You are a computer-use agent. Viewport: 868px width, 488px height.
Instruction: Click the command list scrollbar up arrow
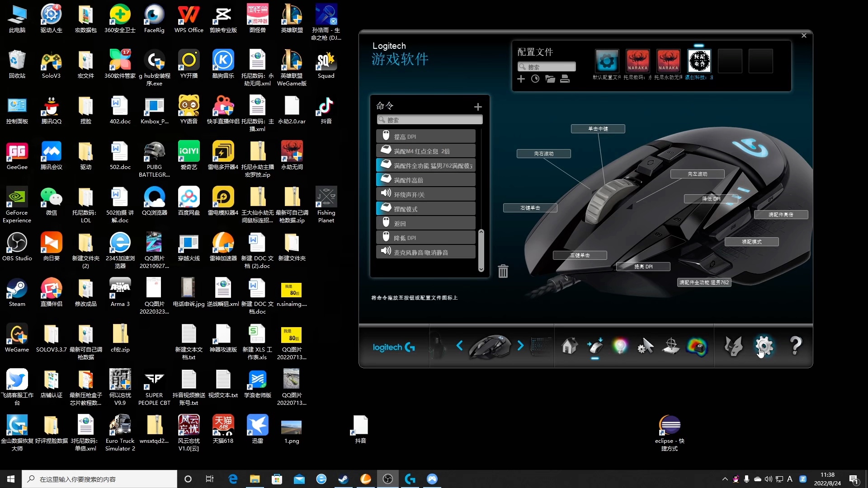coord(481,232)
